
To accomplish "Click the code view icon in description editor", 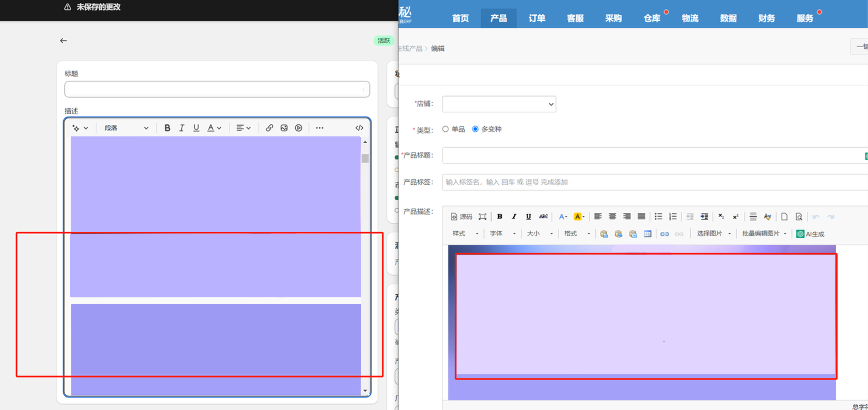I will 359,128.
